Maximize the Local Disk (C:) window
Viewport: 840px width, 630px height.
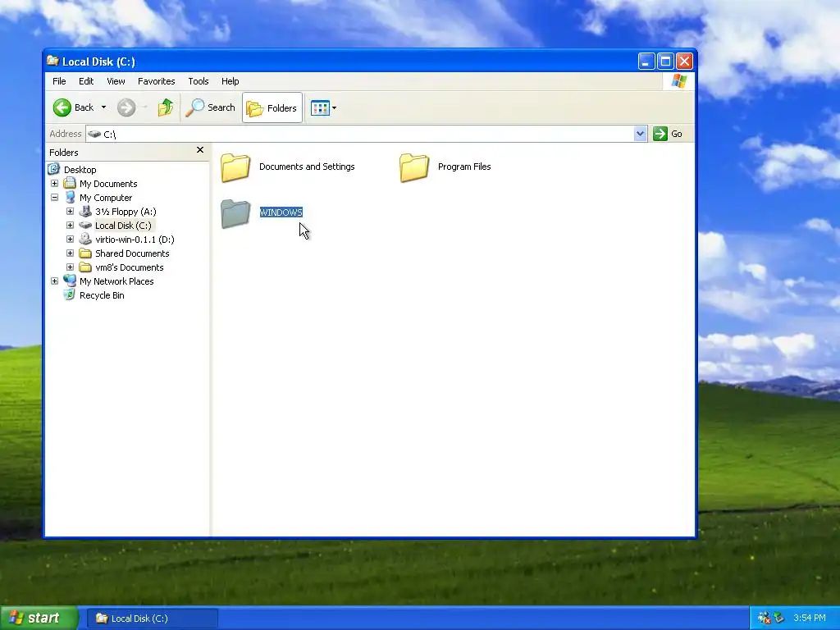pyautogui.click(x=665, y=62)
